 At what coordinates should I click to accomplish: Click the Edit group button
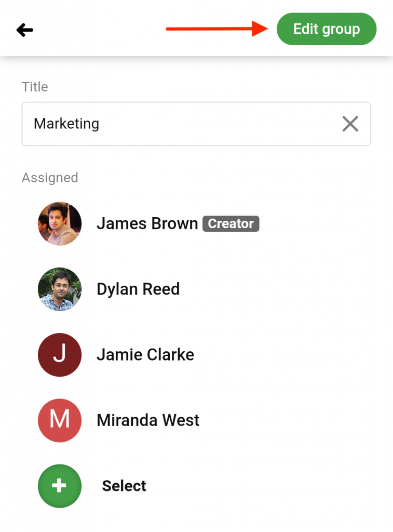(x=327, y=29)
